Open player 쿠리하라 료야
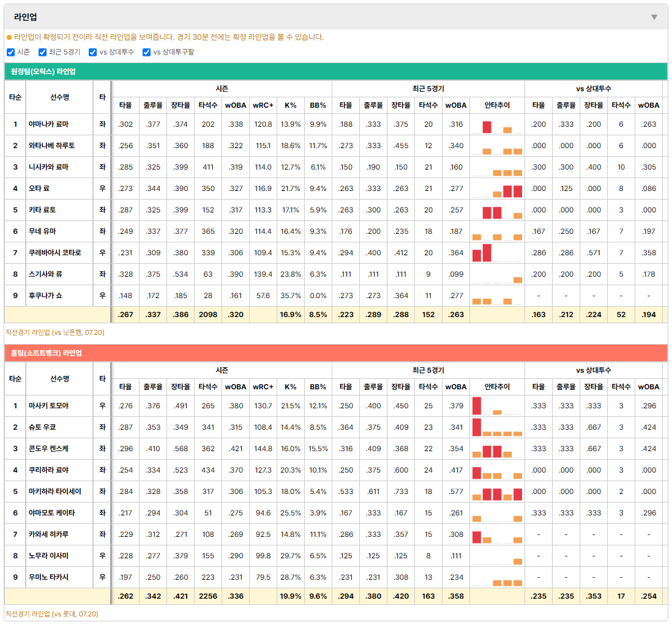The height and width of the screenshot is (625, 672). (48, 470)
